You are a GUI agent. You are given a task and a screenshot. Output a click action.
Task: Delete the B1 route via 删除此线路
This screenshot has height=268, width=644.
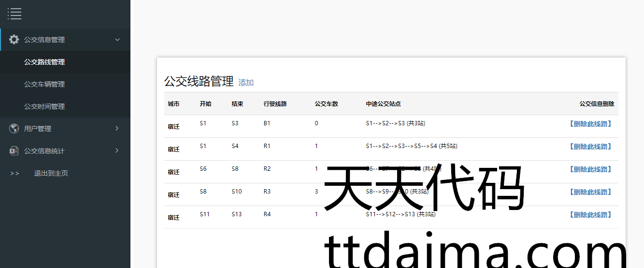point(590,124)
